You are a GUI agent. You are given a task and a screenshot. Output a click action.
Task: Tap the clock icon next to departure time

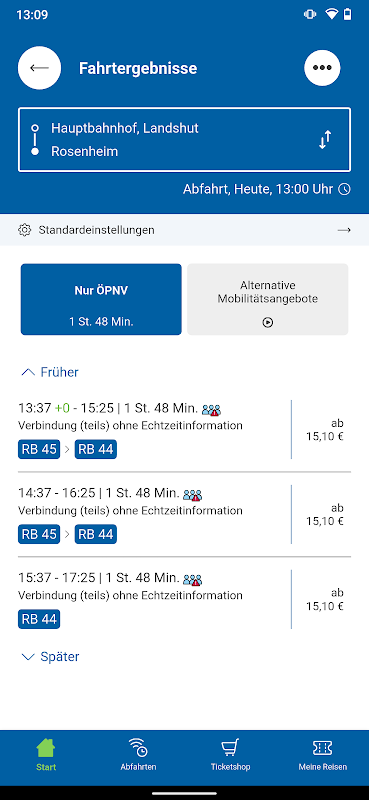345,189
